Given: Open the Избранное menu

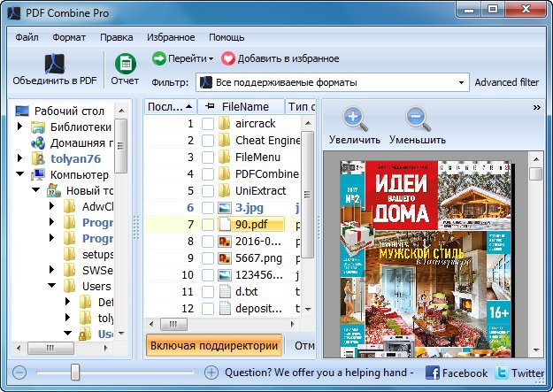Looking at the screenshot, I should pos(172,37).
